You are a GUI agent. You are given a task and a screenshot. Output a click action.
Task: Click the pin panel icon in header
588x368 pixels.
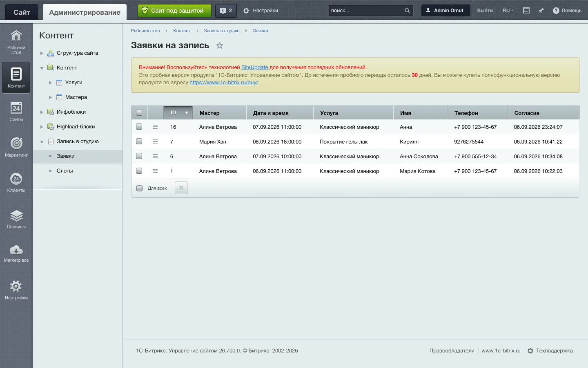541,11
